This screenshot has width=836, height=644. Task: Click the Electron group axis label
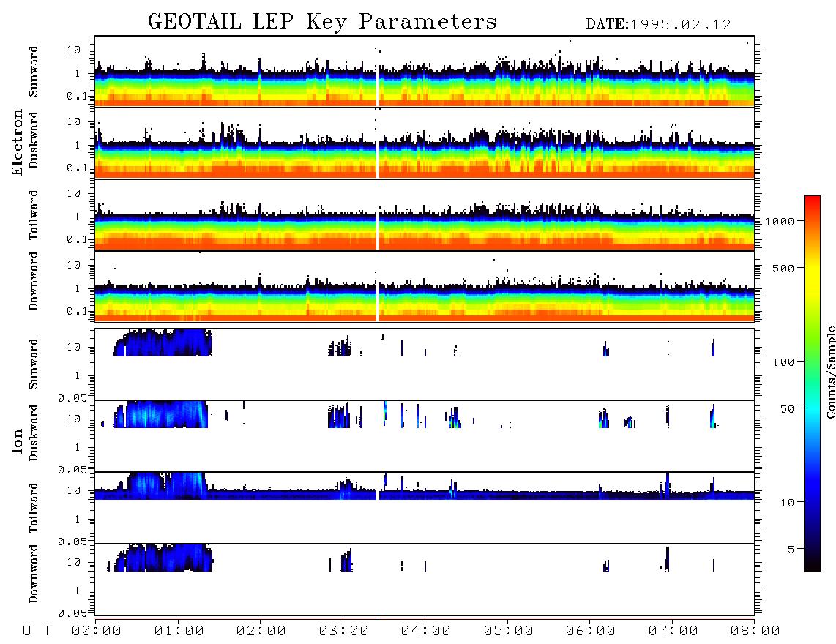click(x=18, y=143)
